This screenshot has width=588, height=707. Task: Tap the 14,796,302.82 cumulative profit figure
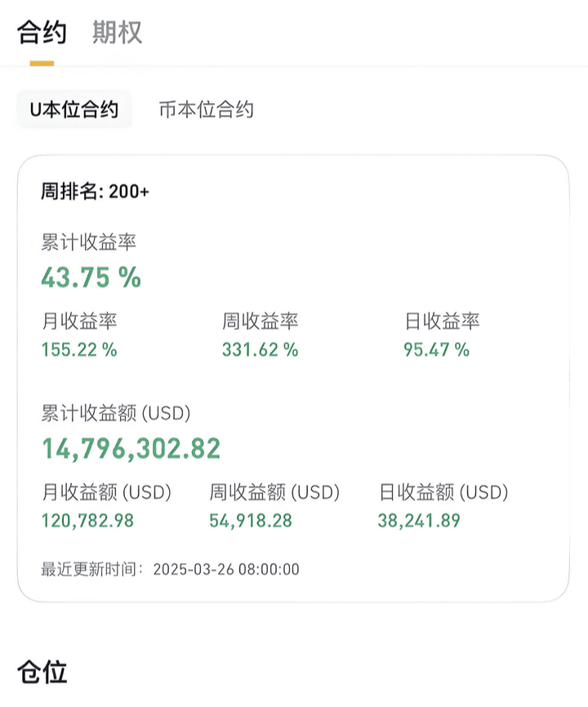(131, 449)
